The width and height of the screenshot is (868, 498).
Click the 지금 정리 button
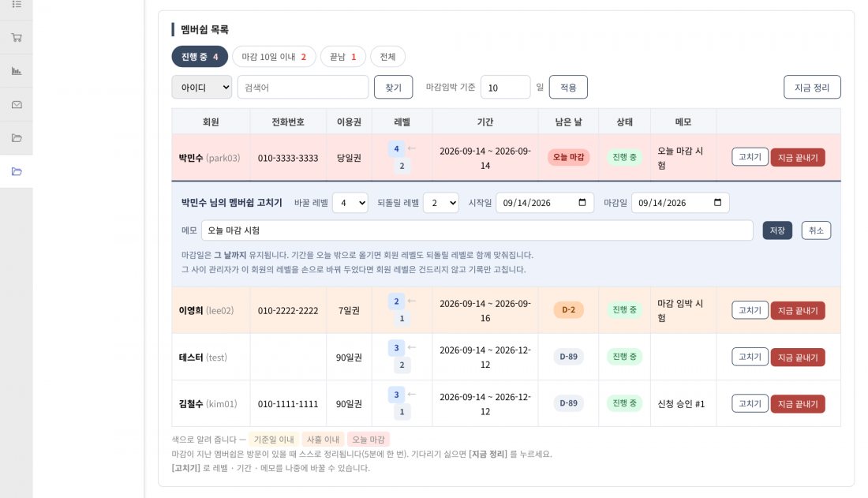point(812,87)
